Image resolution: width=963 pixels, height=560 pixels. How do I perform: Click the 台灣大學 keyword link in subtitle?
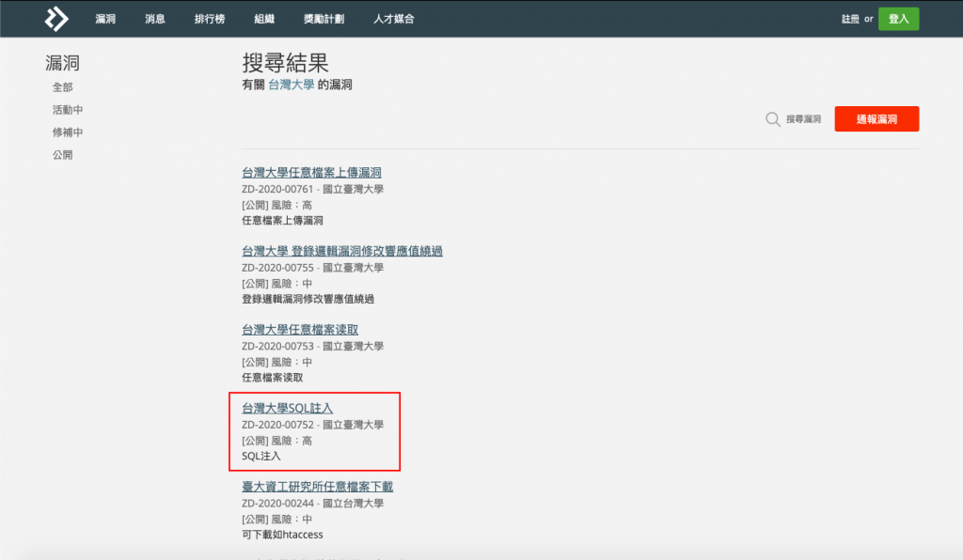(x=292, y=85)
